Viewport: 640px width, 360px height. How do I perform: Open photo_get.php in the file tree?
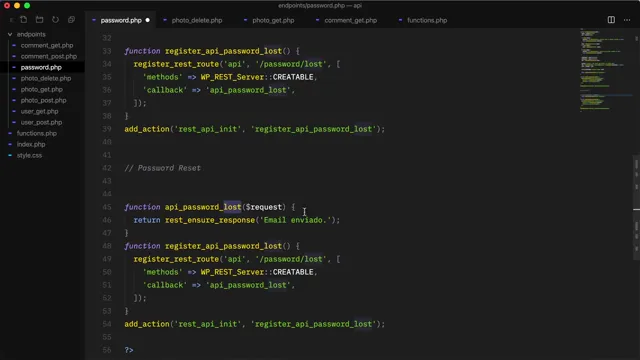point(42,89)
